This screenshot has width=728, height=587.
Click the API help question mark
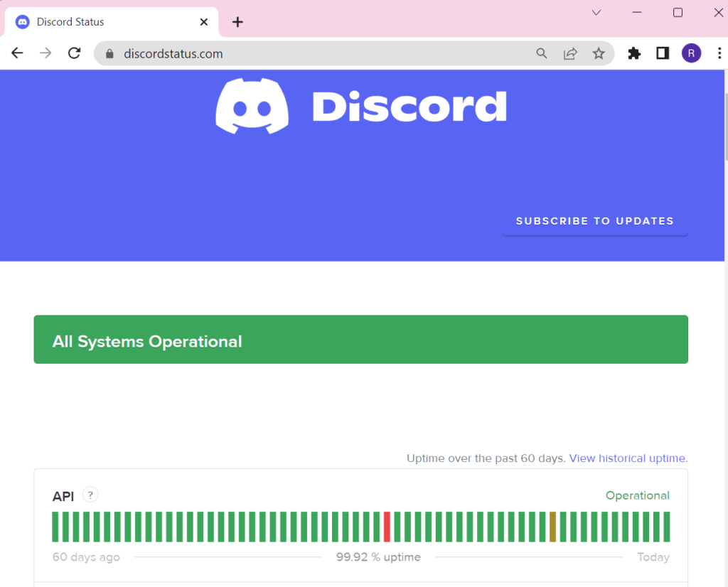point(90,495)
